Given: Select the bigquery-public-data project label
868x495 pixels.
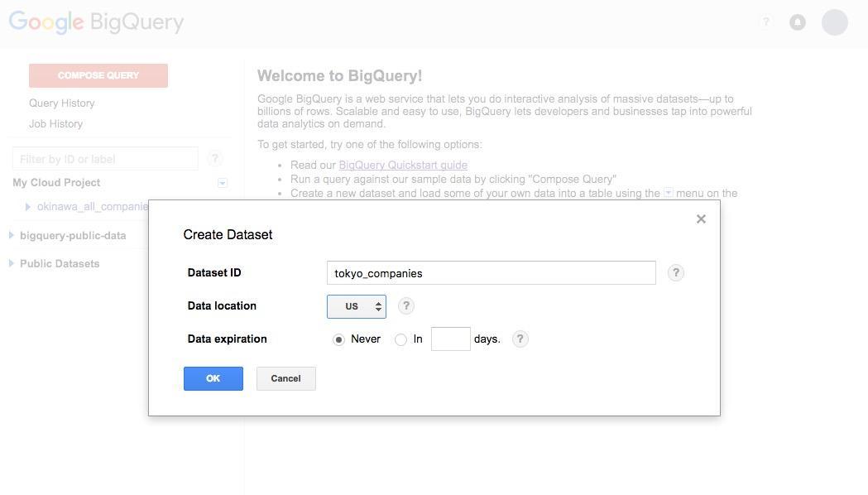Looking at the screenshot, I should click(73, 235).
